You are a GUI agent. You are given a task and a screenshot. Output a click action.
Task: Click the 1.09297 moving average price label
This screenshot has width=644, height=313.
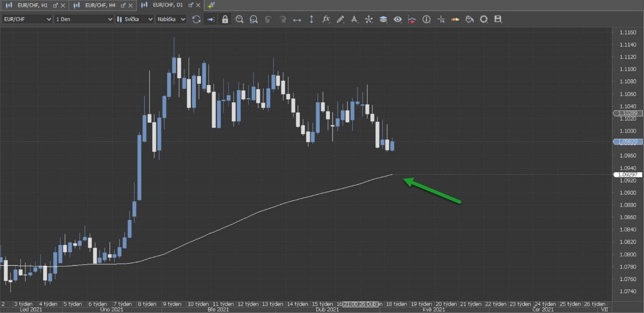(628, 175)
